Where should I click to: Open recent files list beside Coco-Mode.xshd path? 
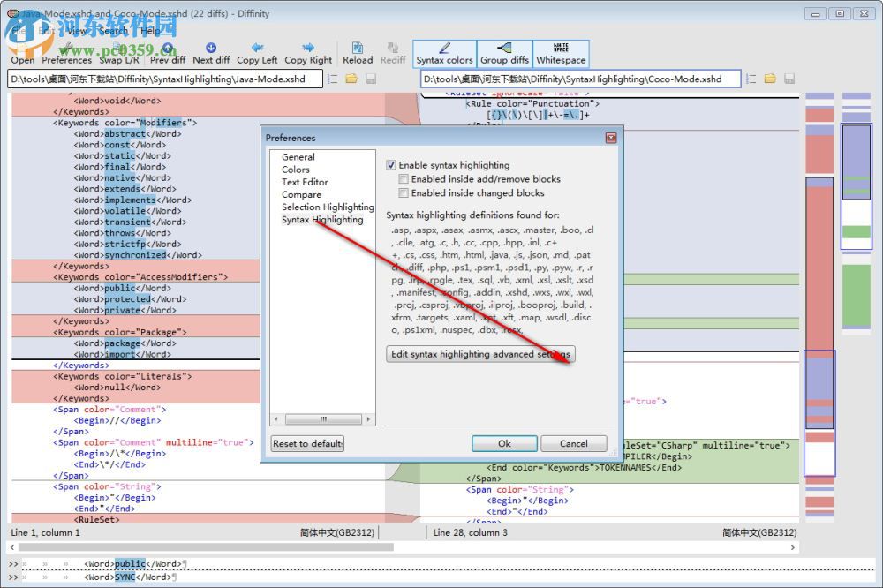[x=751, y=79]
